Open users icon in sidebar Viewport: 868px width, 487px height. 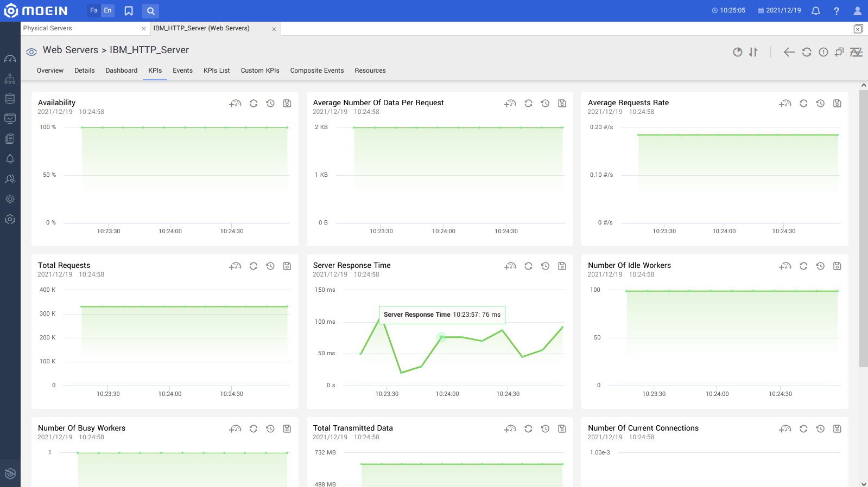[10, 179]
